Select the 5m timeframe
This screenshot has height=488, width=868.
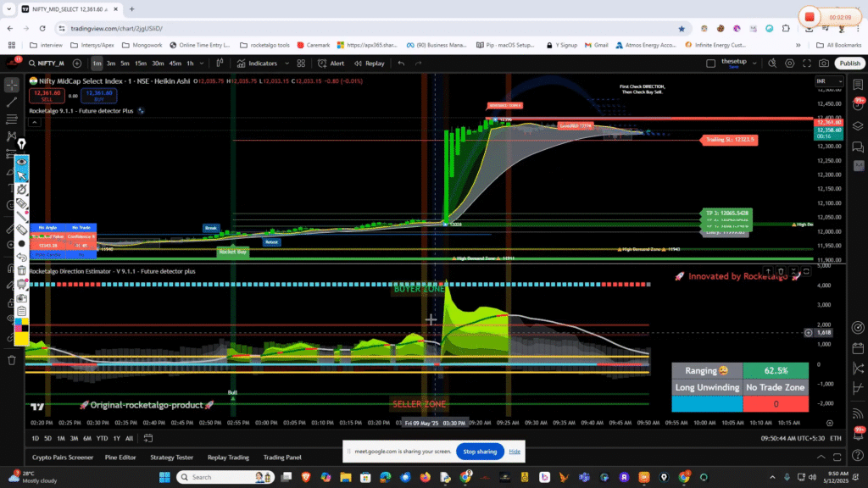125,64
